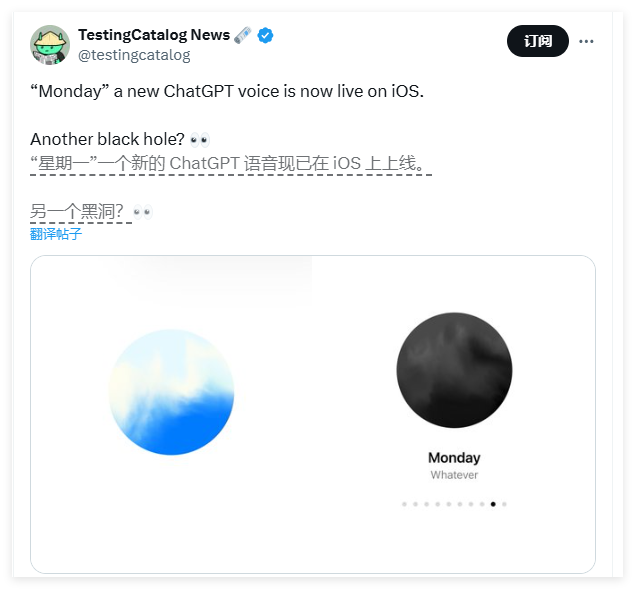This screenshot has height=589, width=635.
Task: Click the 'Whatever' voice subtitle text
Action: pos(454,475)
